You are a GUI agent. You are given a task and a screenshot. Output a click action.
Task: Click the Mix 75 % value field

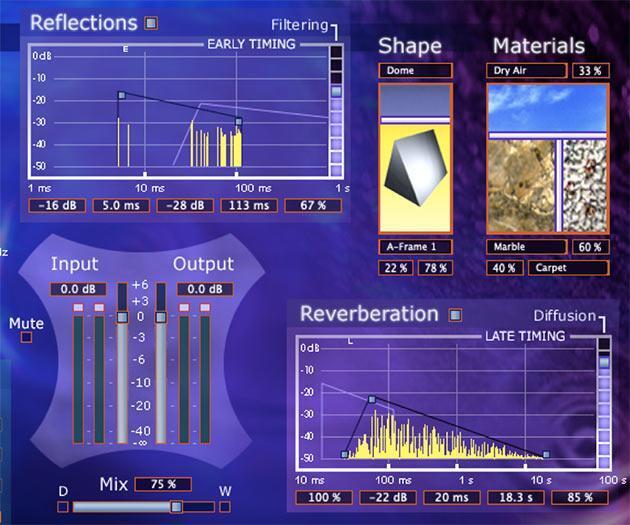tap(163, 484)
